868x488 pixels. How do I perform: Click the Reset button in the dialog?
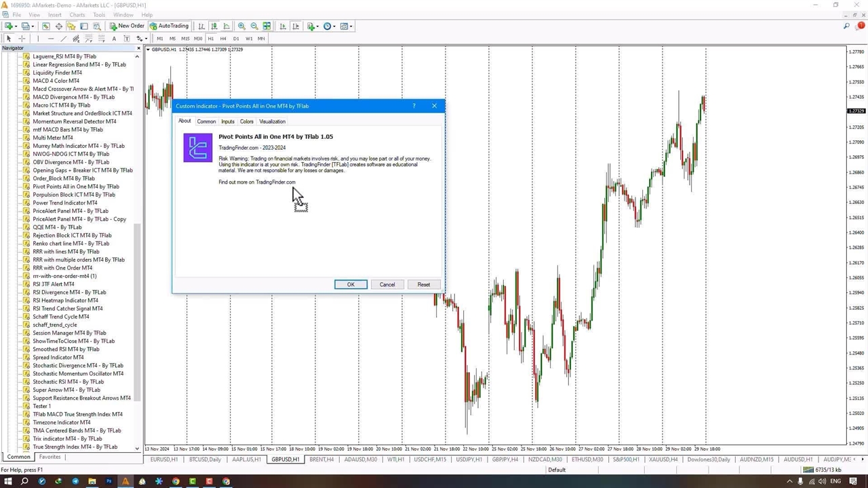point(423,285)
